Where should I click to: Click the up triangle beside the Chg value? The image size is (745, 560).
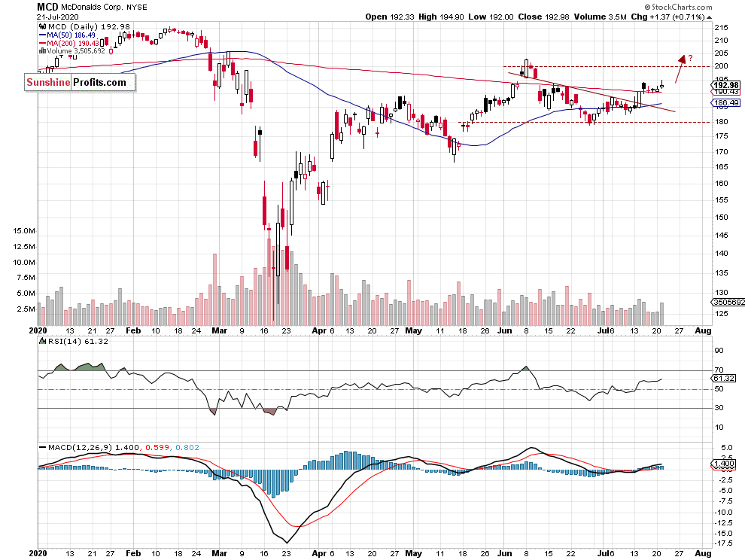point(710,17)
